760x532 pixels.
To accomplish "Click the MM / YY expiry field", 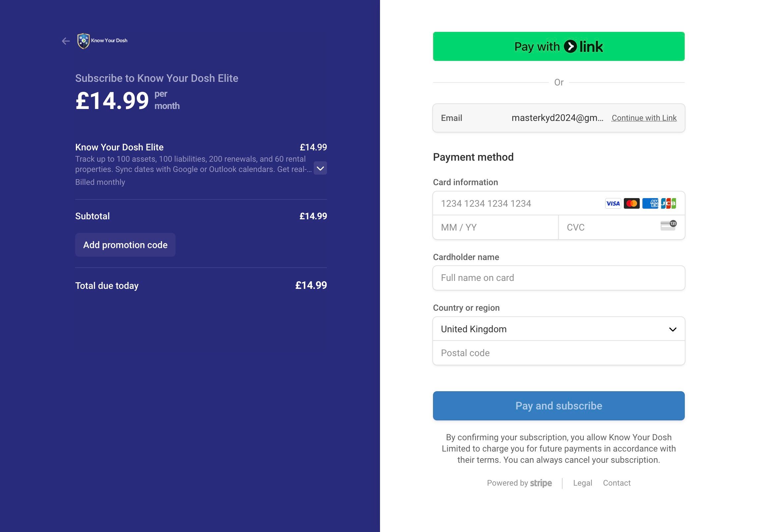I will click(x=495, y=227).
